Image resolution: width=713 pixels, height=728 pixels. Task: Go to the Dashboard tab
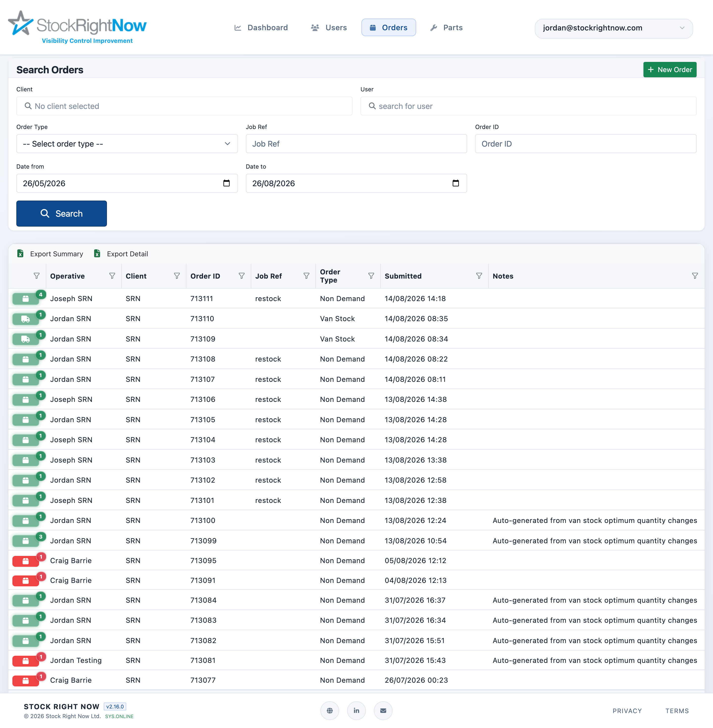[261, 28]
